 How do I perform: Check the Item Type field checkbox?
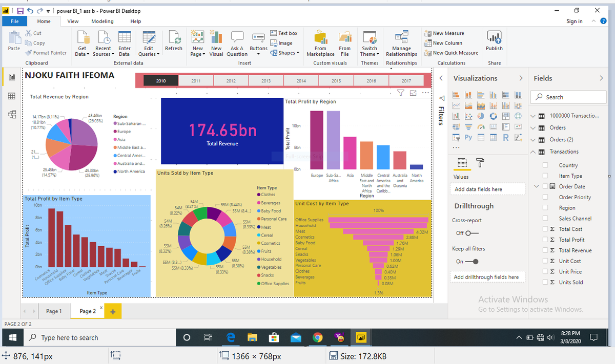(x=545, y=176)
